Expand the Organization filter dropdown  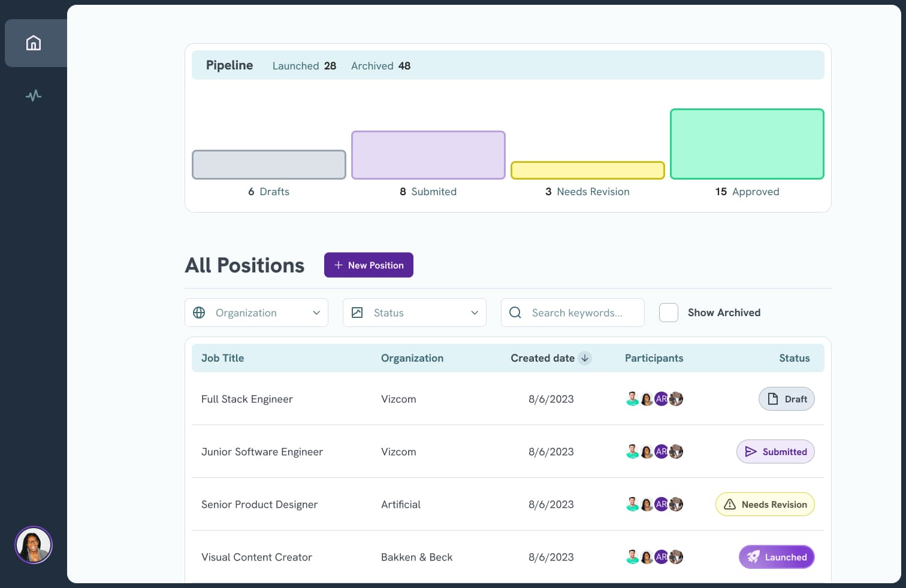[316, 313]
